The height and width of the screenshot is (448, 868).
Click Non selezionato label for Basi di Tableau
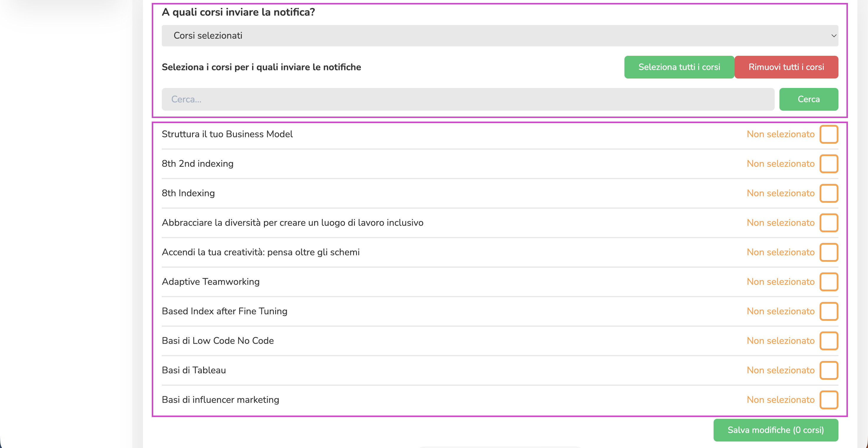[x=780, y=370]
